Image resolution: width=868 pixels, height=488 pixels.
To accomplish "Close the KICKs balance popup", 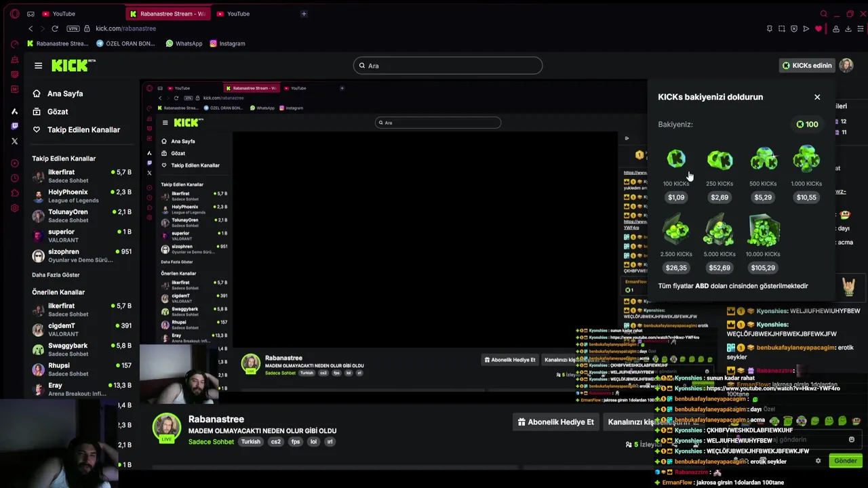I will tap(817, 97).
